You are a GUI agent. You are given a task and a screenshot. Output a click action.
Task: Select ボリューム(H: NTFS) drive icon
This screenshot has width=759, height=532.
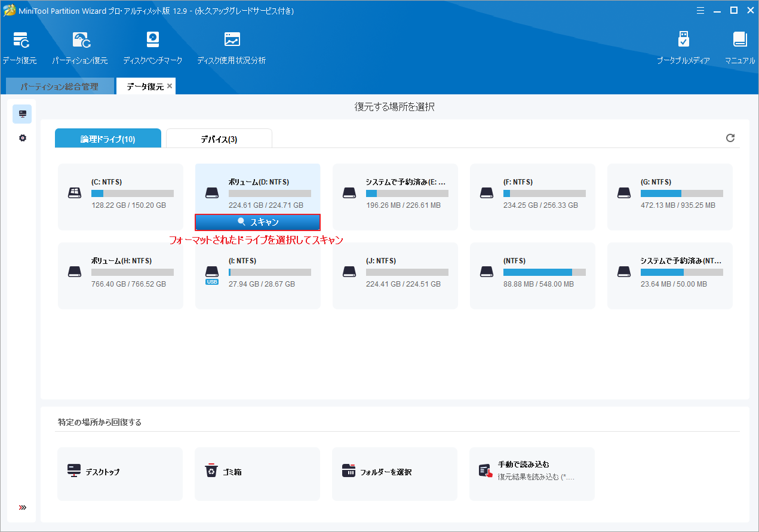click(x=75, y=272)
